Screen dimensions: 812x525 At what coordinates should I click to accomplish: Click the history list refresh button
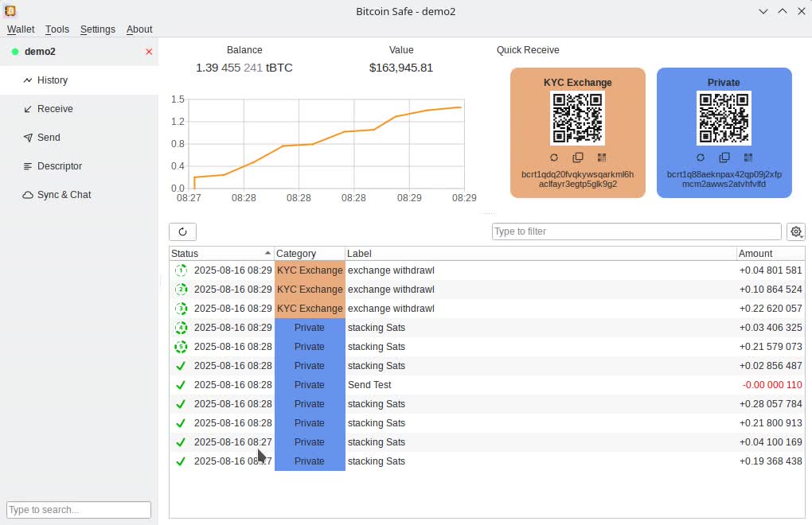tap(182, 231)
